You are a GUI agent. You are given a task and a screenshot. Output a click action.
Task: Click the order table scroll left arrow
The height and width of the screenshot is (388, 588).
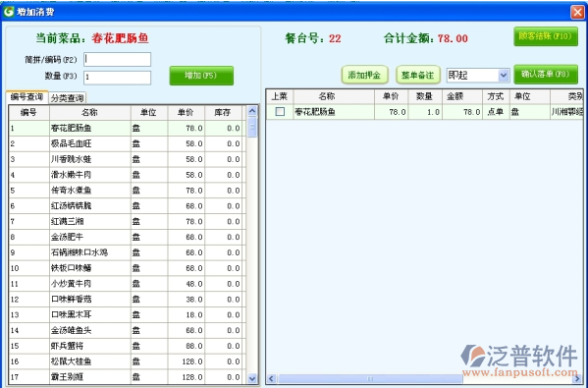pos(272,378)
